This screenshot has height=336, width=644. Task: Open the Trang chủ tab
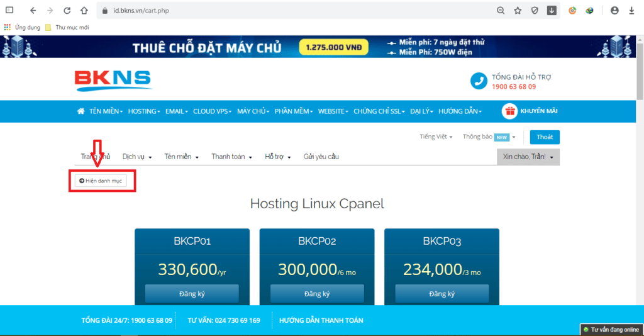click(x=96, y=157)
